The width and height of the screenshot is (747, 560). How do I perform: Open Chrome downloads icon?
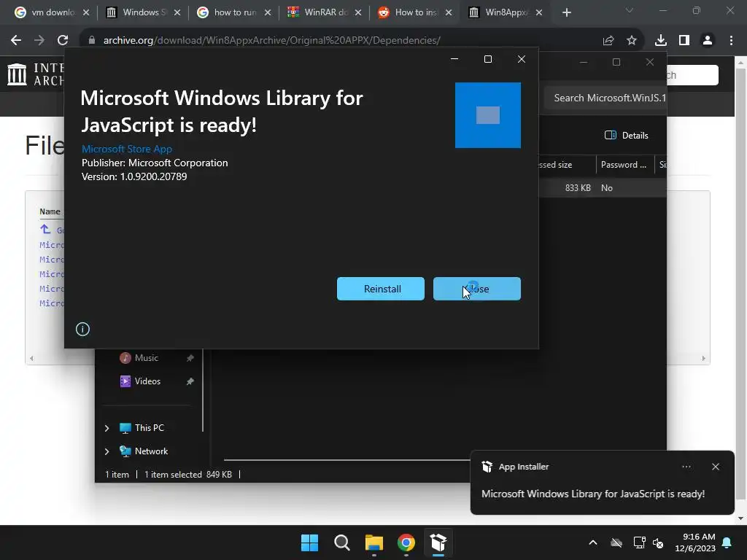click(x=661, y=41)
